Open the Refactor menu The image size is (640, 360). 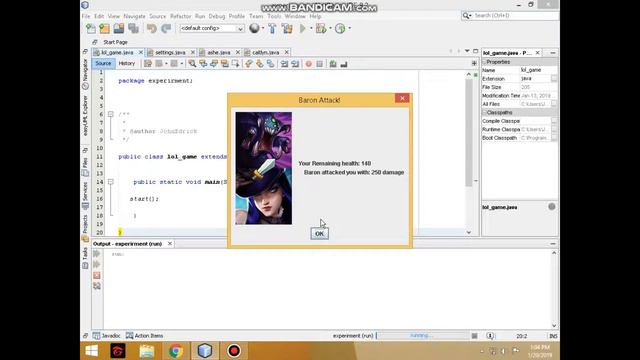[x=180, y=16]
